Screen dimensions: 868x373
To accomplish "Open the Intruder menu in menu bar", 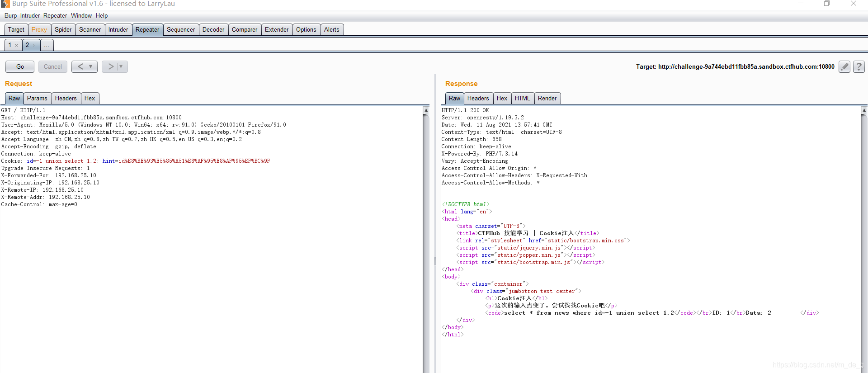I will (30, 15).
